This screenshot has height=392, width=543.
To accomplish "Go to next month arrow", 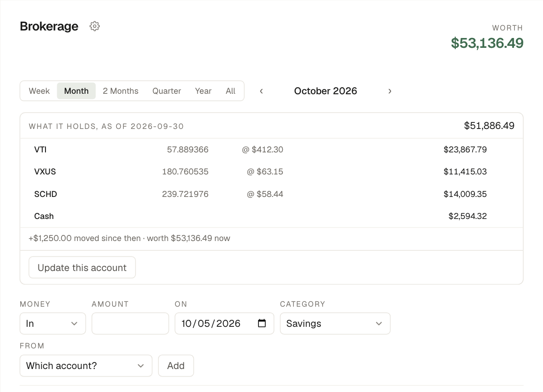I will tap(390, 91).
